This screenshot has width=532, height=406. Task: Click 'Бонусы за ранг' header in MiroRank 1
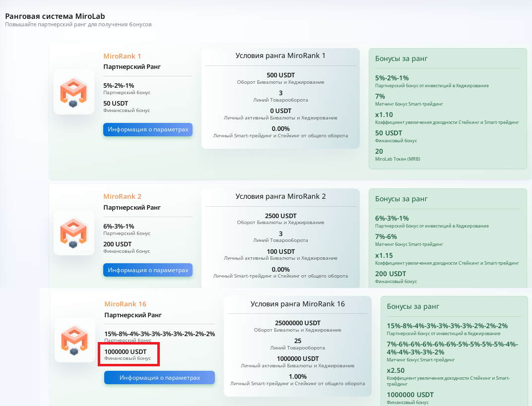pyautogui.click(x=401, y=58)
